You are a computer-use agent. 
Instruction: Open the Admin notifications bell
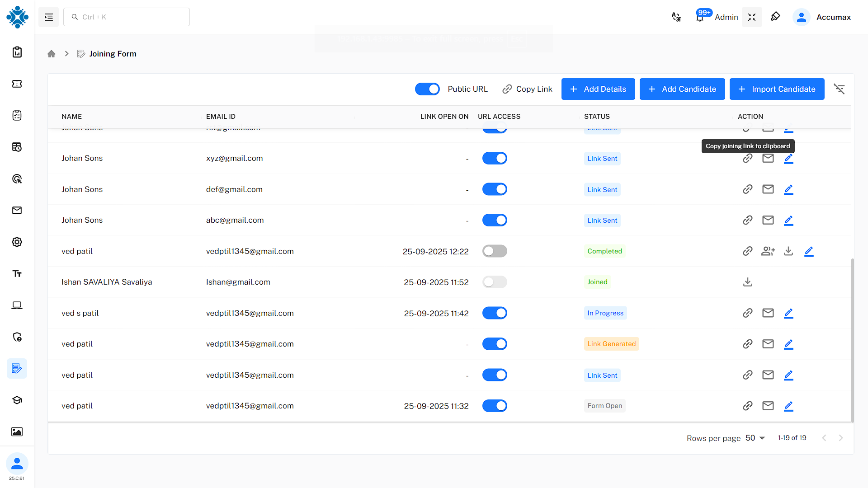[x=700, y=18]
